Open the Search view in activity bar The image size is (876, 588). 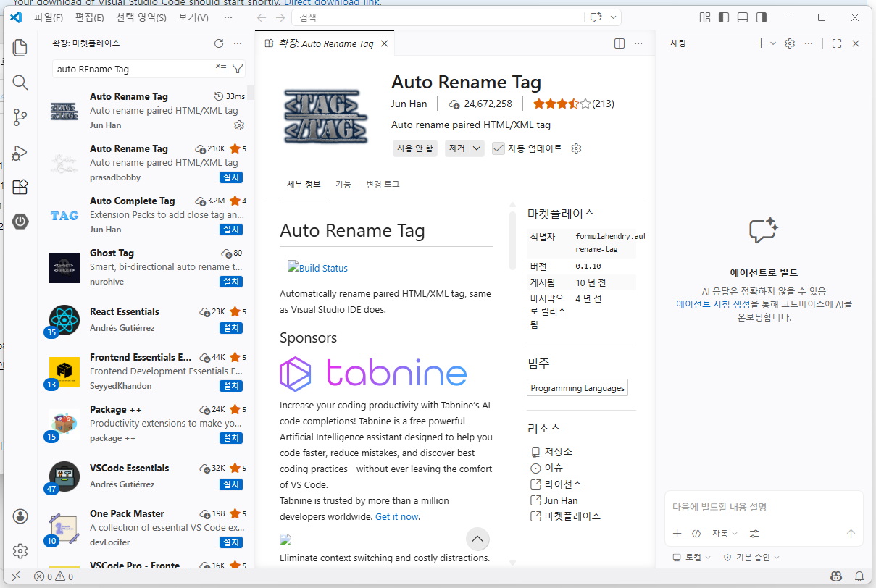click(20, 83)
